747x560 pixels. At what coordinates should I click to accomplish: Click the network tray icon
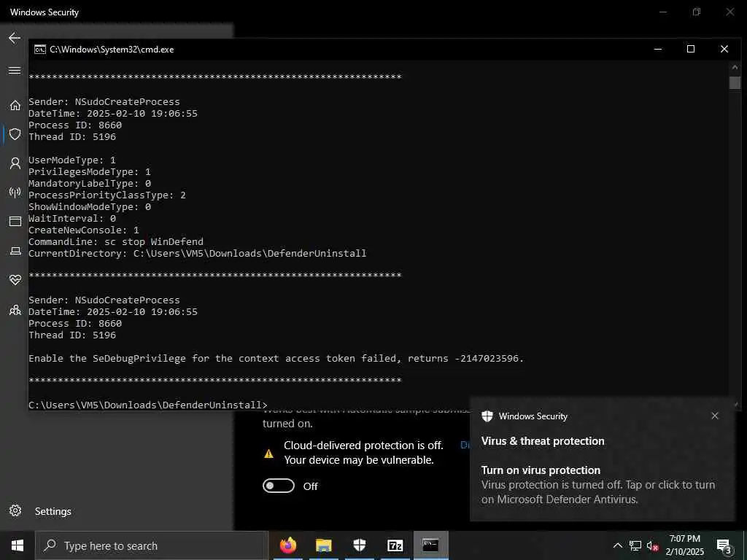635,545
